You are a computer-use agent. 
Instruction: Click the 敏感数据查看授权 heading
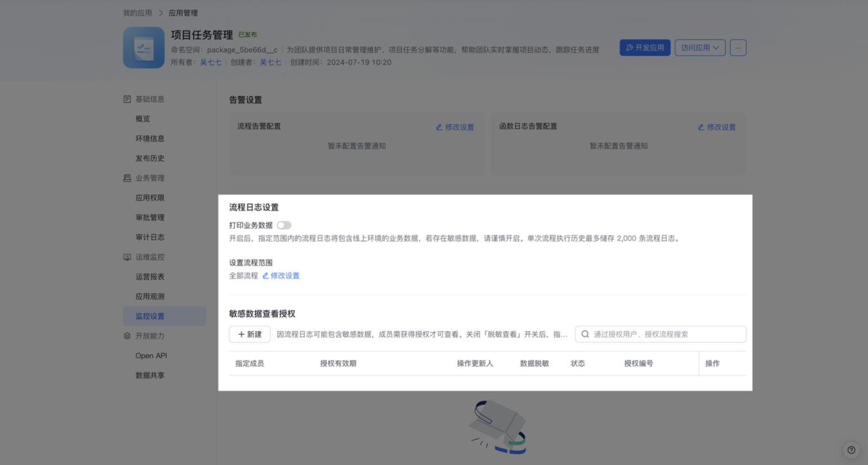click(x=262, y=314)
